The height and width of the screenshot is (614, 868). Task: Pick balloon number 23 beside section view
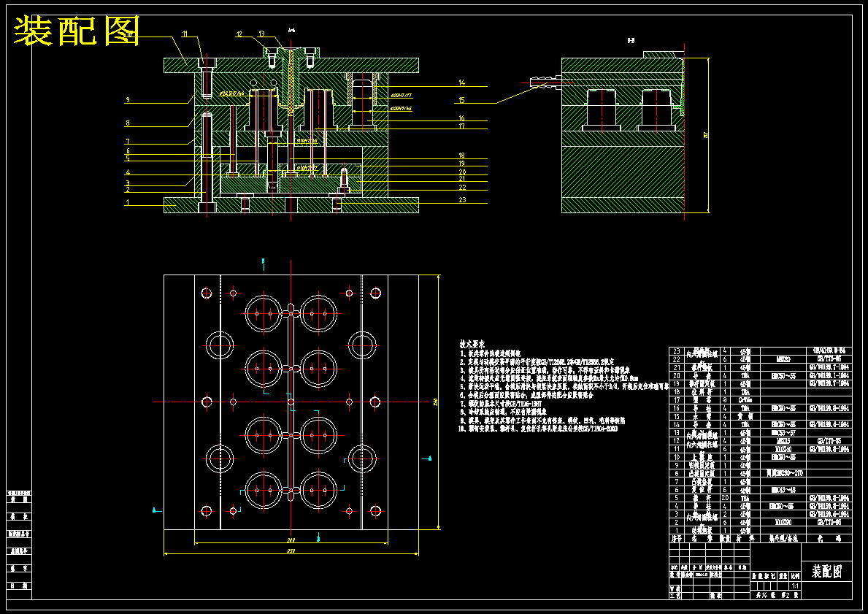[461, 201]
